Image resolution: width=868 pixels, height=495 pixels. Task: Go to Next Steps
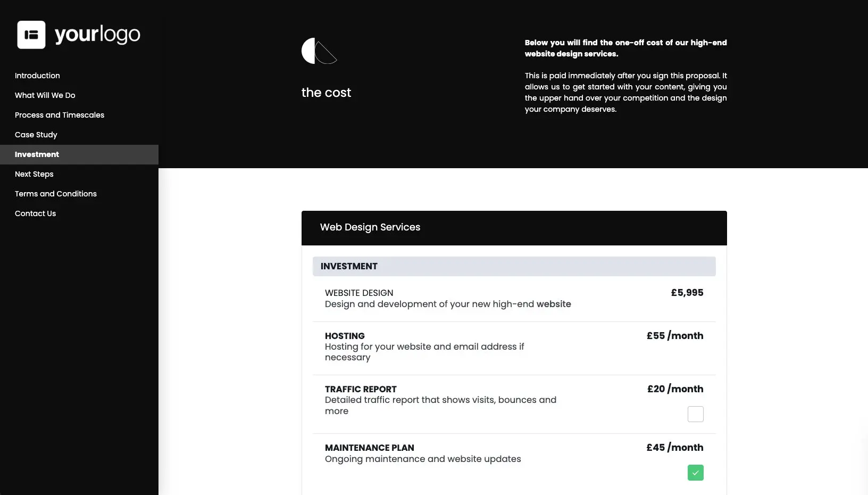(34, 174)
